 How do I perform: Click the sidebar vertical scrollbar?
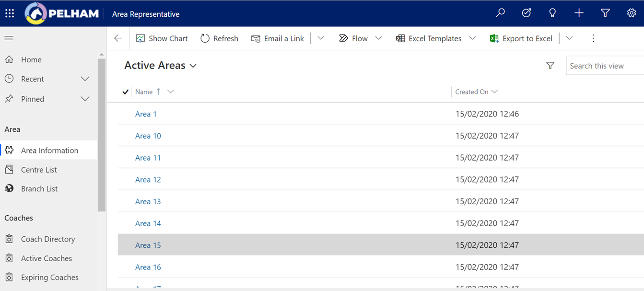(102, 134)
